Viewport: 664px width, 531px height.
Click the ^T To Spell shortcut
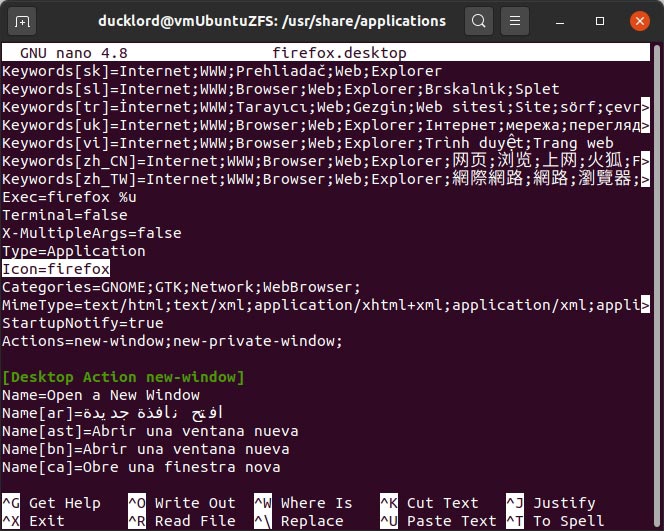point(555,521)
